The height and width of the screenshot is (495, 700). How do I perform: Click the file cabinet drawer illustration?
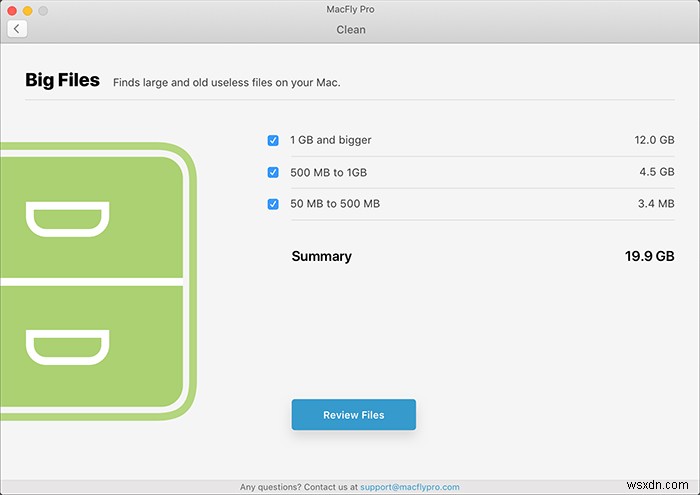coord(98,281)
